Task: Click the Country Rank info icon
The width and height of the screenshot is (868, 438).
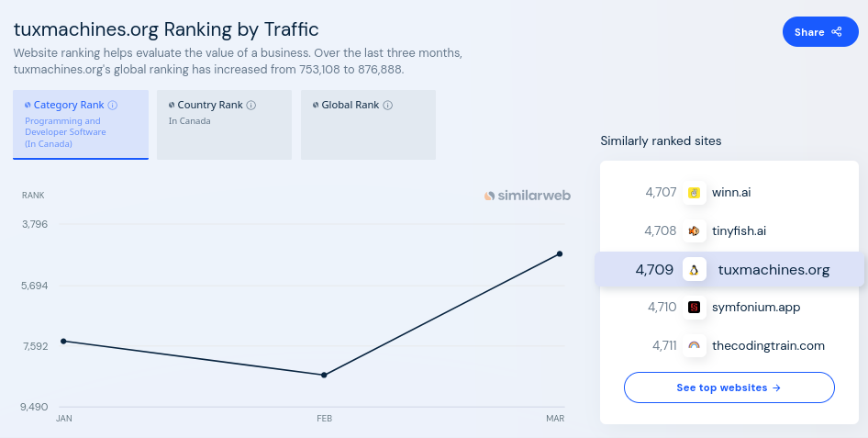Action: tap(251, 106)
